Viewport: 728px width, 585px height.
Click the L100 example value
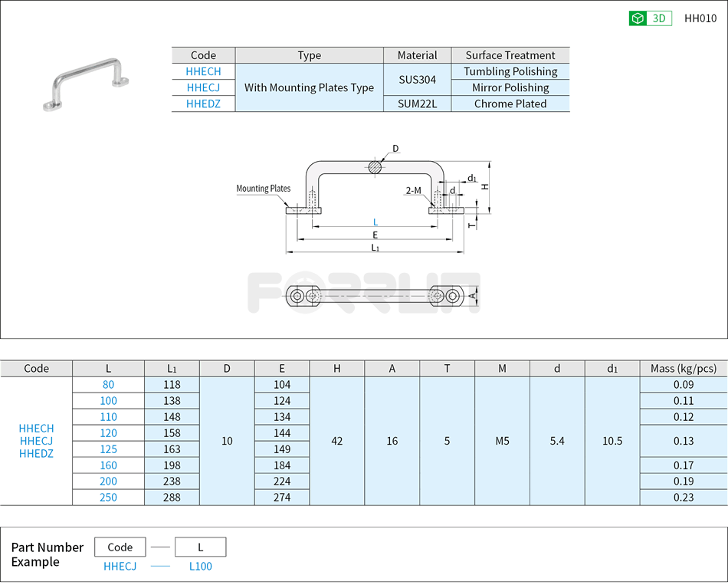pos(200,566)
